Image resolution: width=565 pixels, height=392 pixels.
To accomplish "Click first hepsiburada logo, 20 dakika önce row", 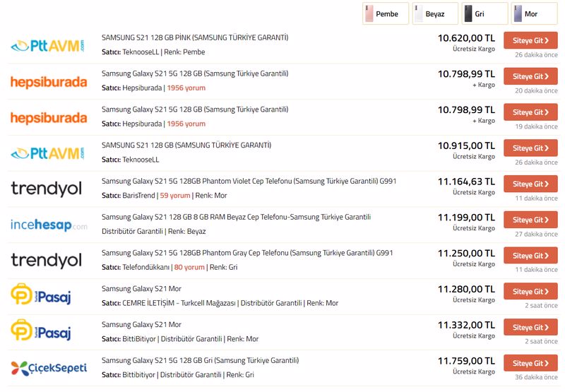I will [x=49, y=82].
